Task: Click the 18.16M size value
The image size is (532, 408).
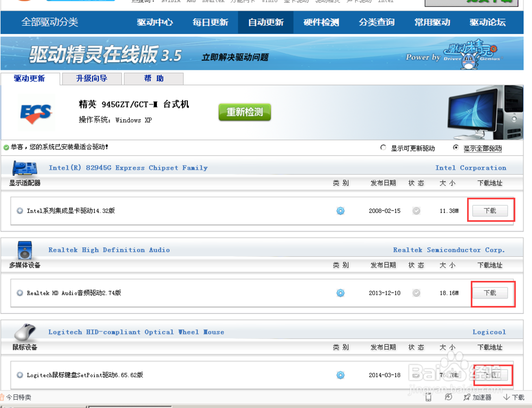Action: click(449, 293)
